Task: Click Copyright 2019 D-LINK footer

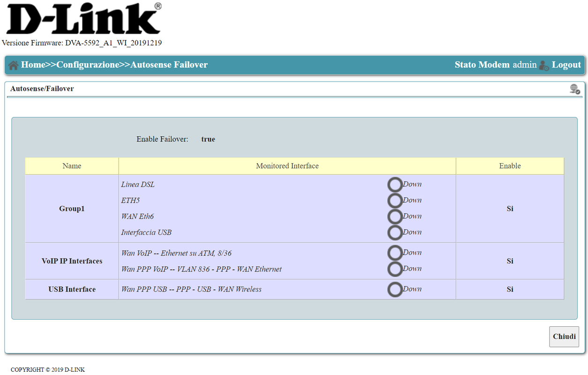Action: (x=48, y=370)
